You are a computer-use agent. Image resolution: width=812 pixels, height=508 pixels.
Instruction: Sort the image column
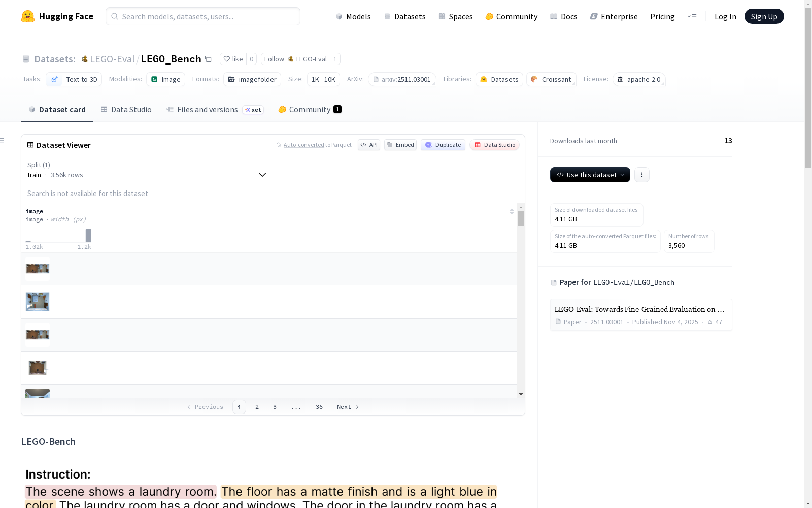[512, 211]
